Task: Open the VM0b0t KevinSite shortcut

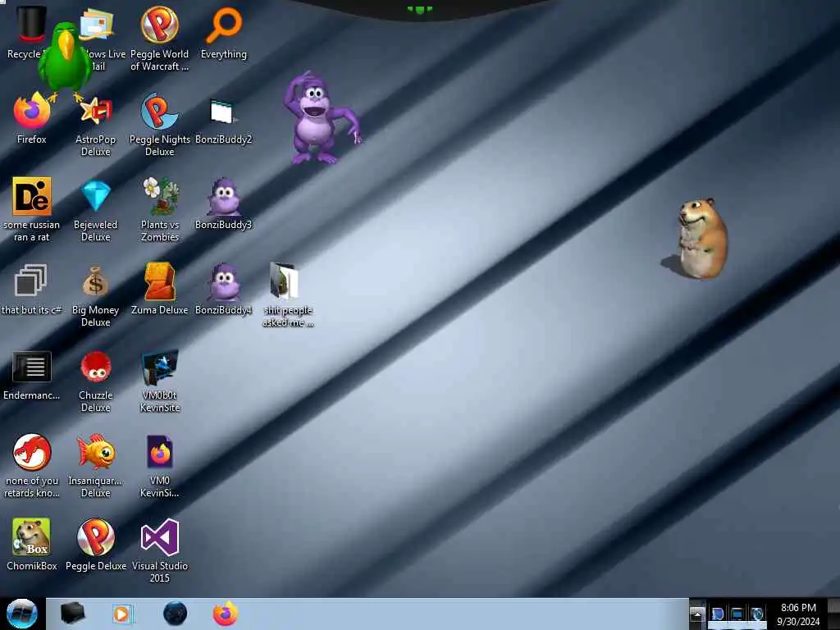Action: pos(160,367)
